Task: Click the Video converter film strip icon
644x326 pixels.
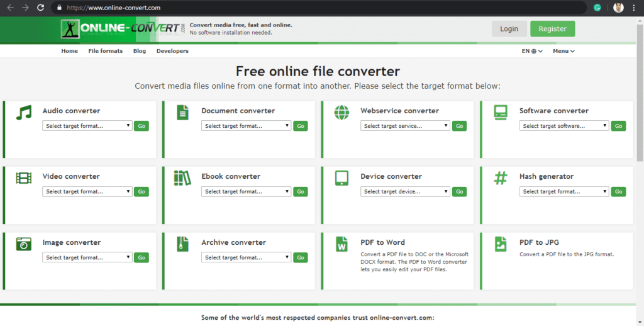Action: (x=24, y=178)
